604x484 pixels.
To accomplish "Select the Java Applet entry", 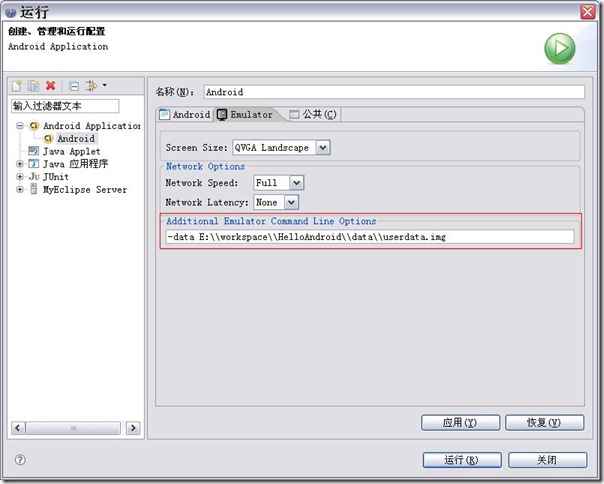I will pos(72,151).
